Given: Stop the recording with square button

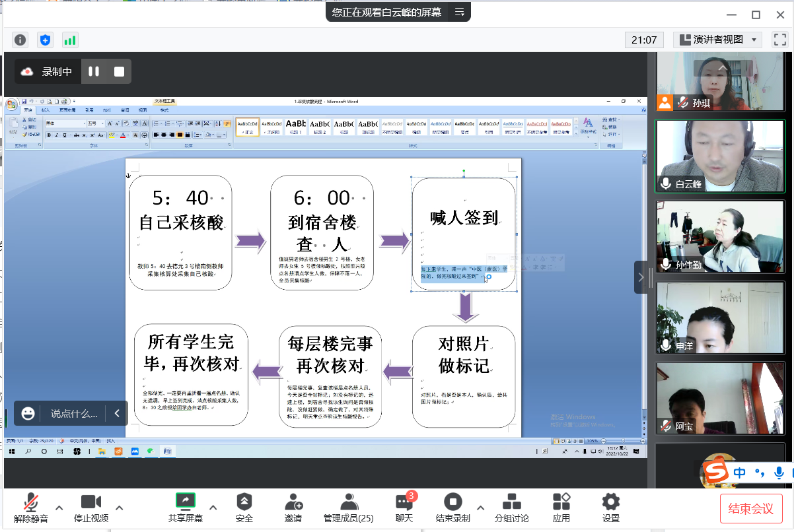Looking at the screenshot, I should tap(119, 71).
